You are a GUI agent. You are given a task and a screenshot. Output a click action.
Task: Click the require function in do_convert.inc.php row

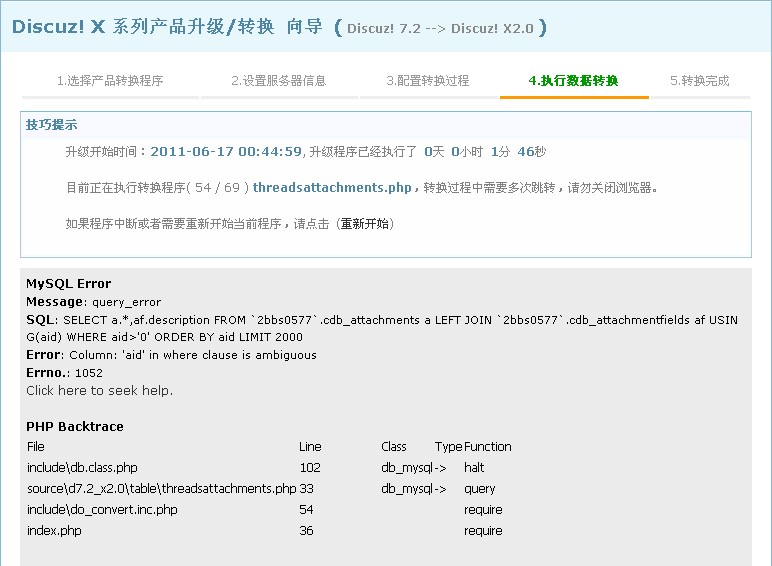pyautogui.click(x=483, y=510)
